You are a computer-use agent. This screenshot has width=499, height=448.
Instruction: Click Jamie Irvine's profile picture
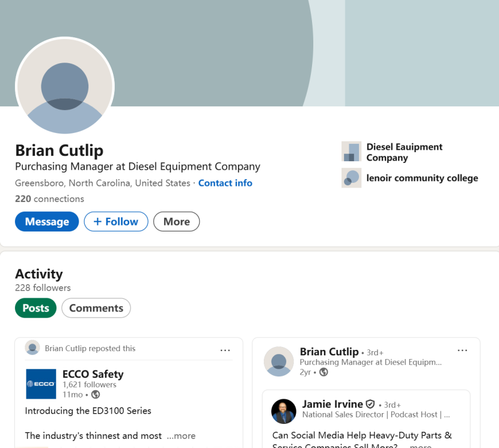284,411
